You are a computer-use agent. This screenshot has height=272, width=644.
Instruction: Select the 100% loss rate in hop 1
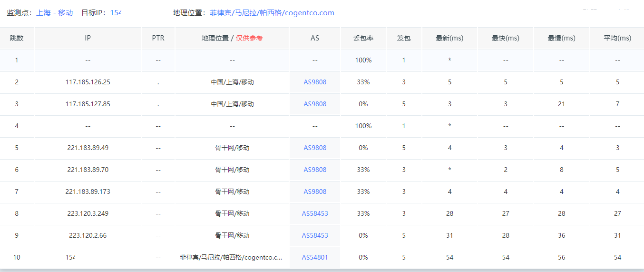363,60
